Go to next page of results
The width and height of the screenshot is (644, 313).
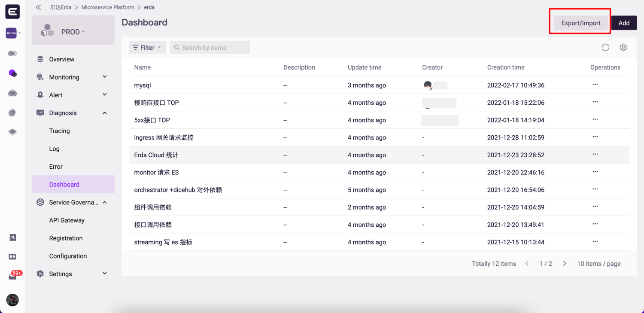click(565, 264)
